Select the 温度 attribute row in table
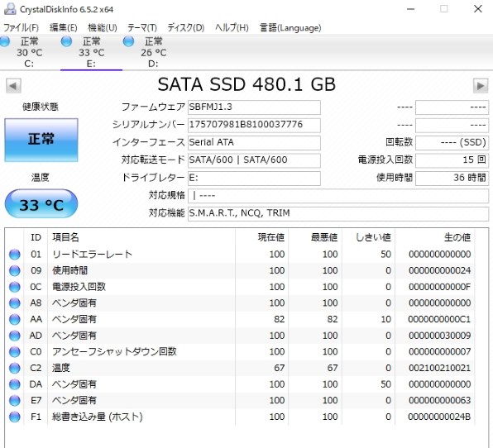This screenshot has height=448, width=493. (240, 368)
